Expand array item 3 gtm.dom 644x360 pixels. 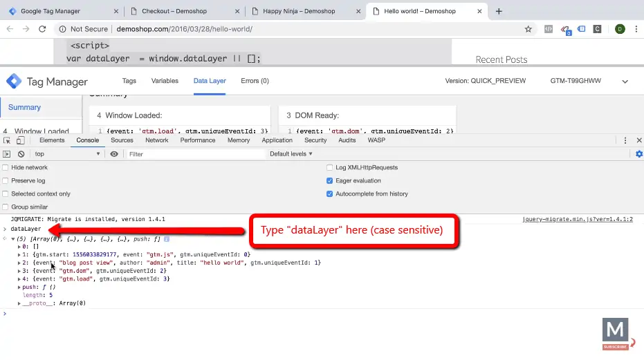pyautogui.click(x=19, y=271)
